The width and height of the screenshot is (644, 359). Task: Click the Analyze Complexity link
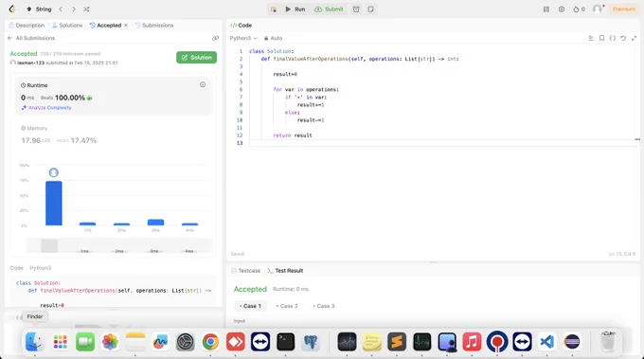click(46, 108)
